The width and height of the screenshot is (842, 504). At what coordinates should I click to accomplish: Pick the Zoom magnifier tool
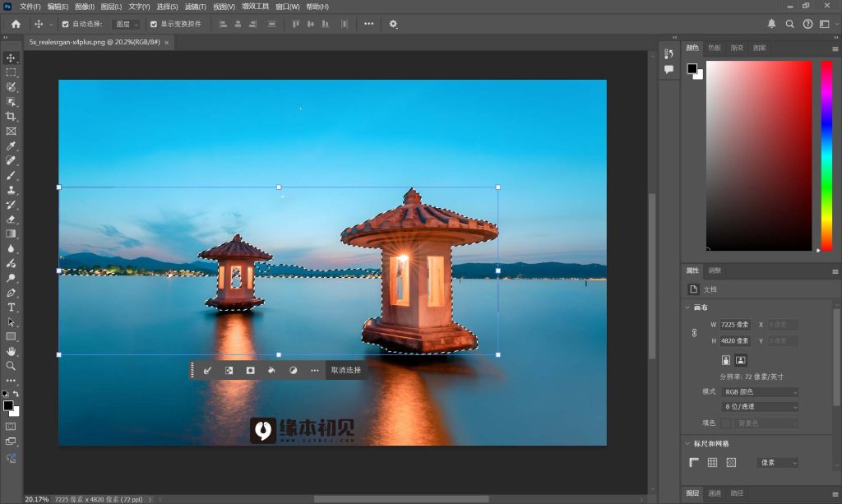11,366
